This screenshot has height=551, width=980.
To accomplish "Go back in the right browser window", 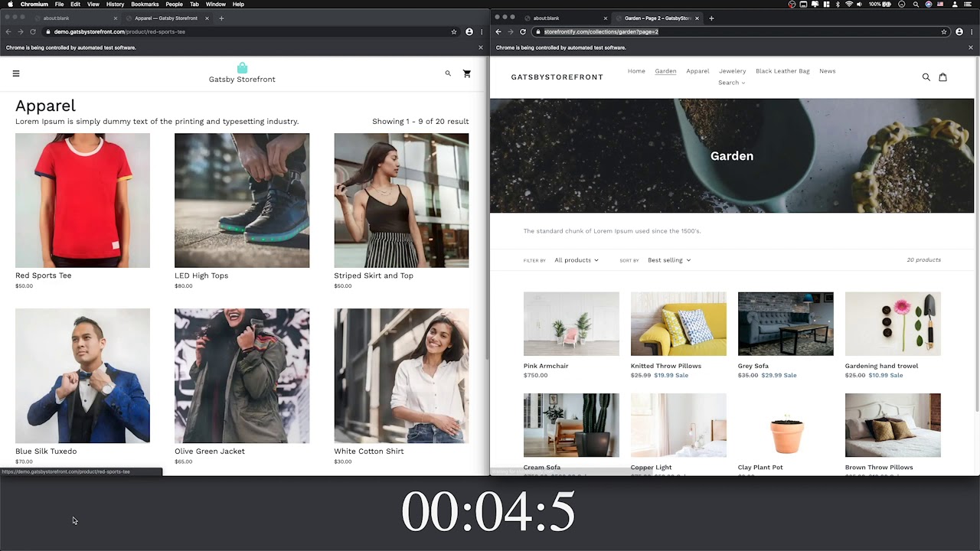I will pyautogui.click(x=498, y=31).
